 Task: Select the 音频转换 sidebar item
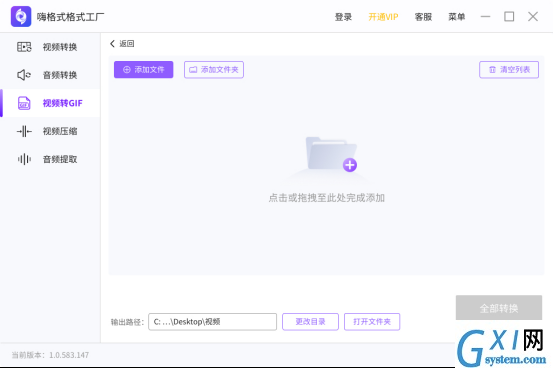click(50, 75)
